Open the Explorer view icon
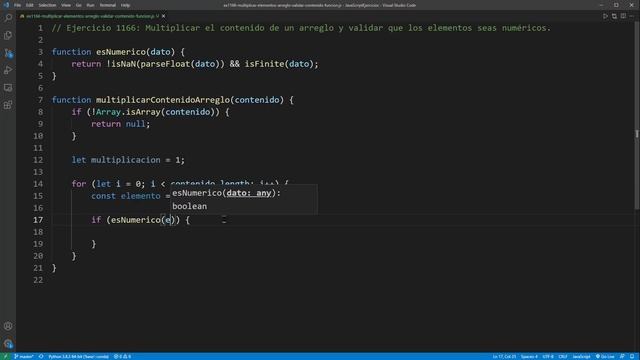 [x=8, y=36]
